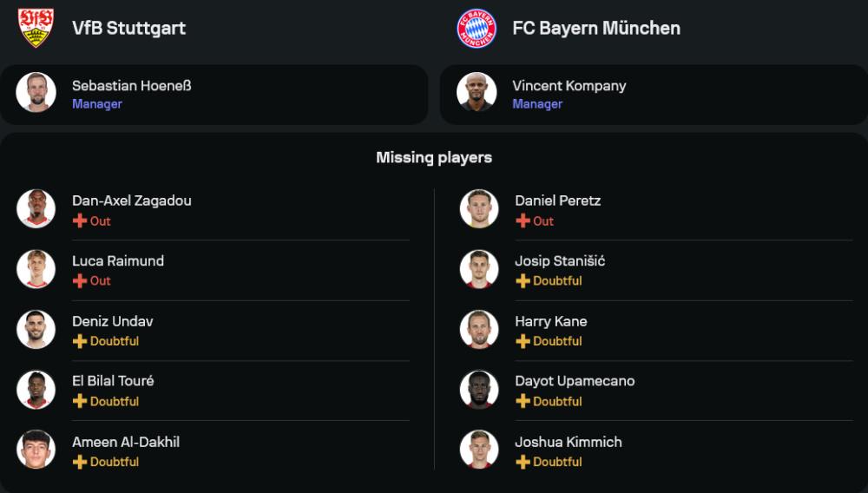The image size is (868, 493).
Task: Open El Bilal Touré player avatar
Action: [x=36, y=390]
